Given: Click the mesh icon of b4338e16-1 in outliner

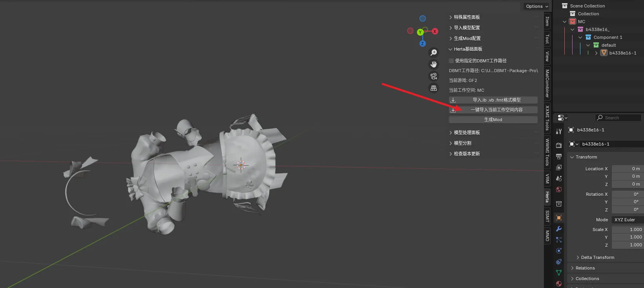Looking at the screenshot, I should (x=604, y=53).
